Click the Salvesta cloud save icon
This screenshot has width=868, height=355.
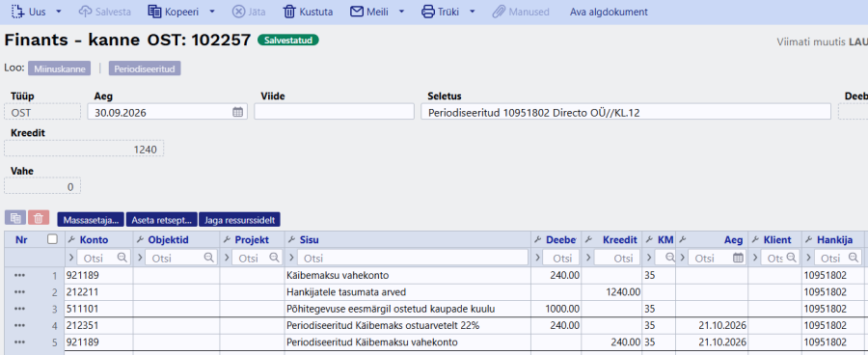(x=85, y=12)
